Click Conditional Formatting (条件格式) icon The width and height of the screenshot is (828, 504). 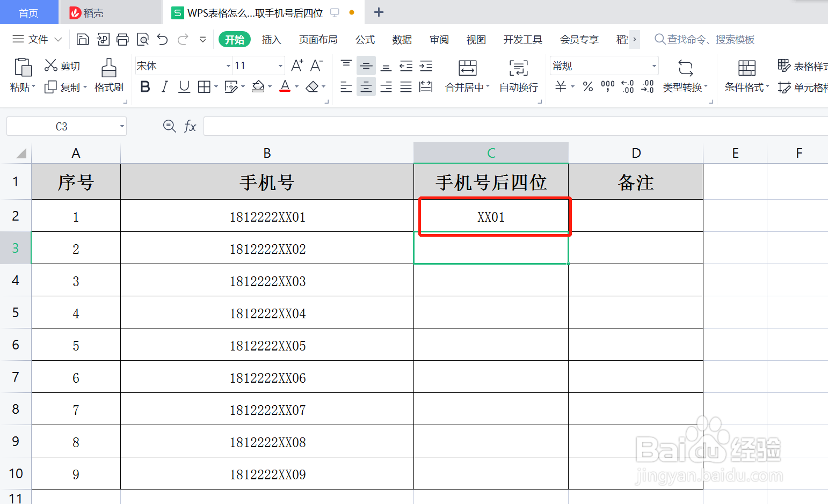click(745, 75)
